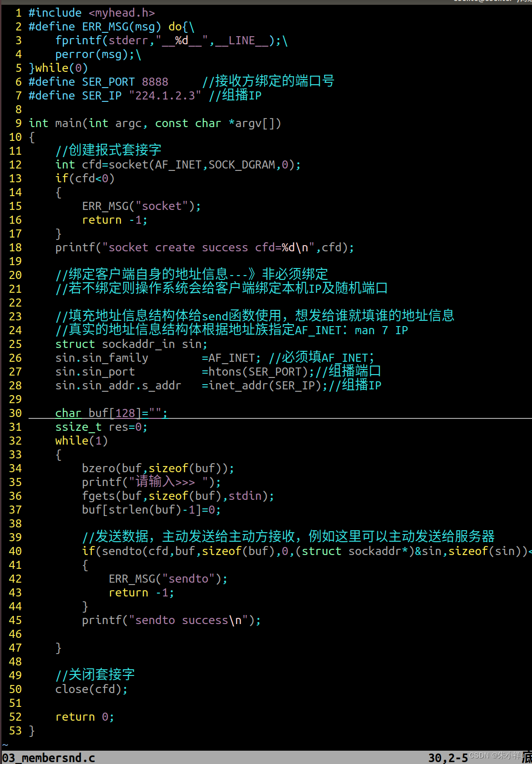Click the "224.1.2.3" IP string

coord(165,96)
